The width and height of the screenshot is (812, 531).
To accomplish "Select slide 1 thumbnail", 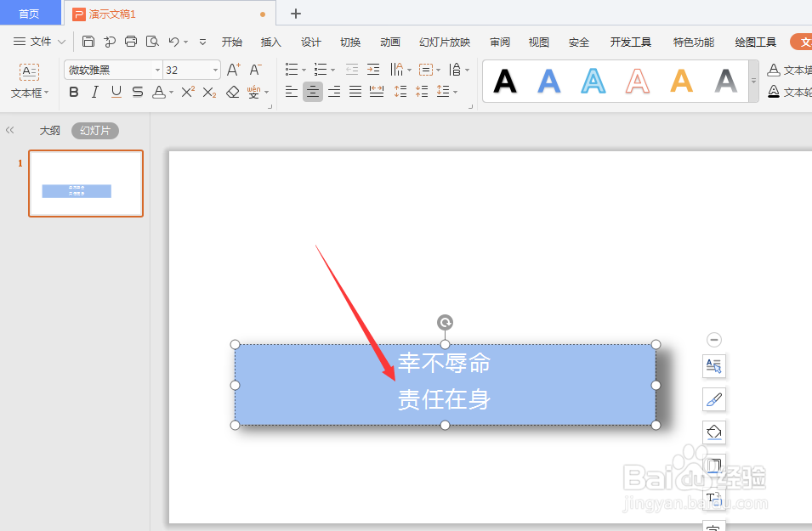I will tap(86, 184).
